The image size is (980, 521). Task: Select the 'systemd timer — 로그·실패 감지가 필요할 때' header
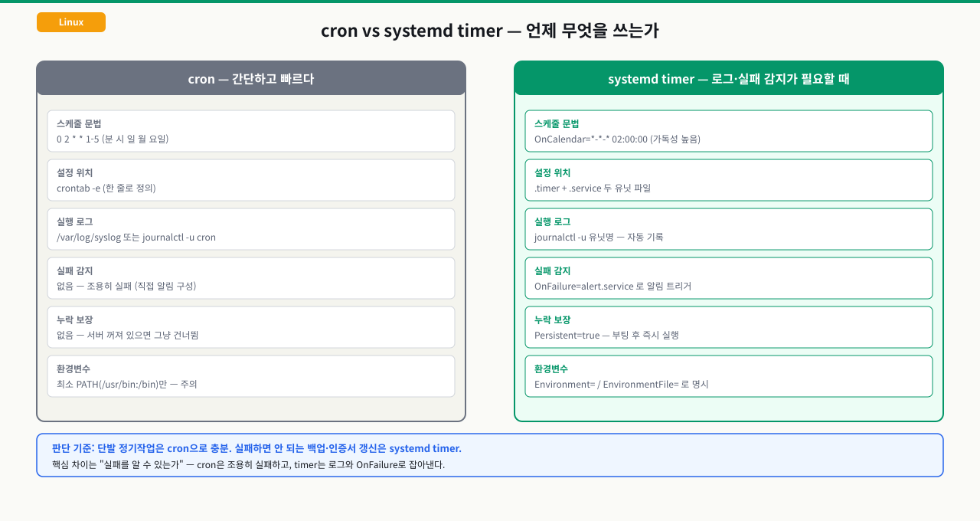(x=729, y=78)
